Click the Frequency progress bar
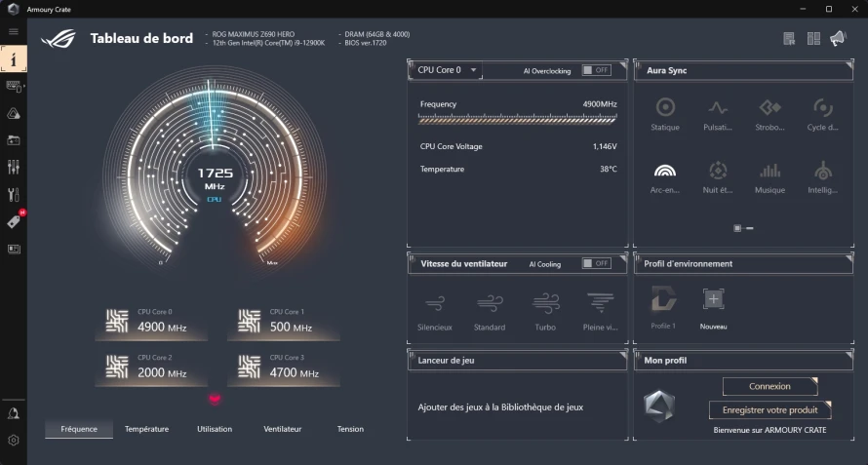 click(518, 119)
